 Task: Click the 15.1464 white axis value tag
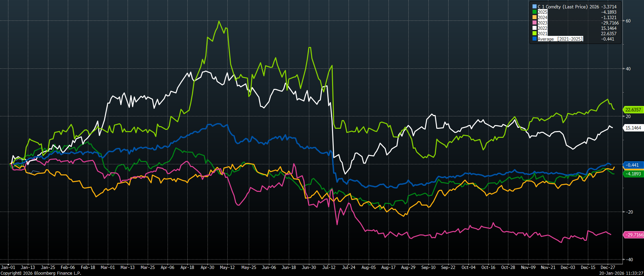tap(633, 128)
